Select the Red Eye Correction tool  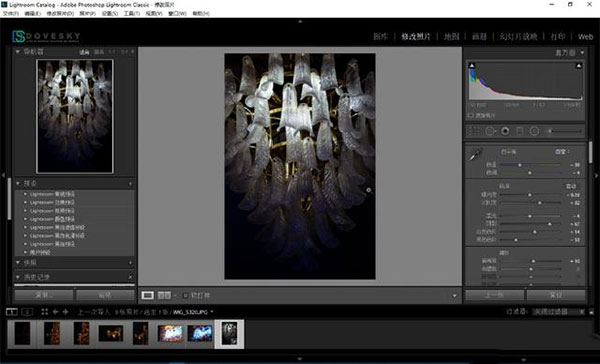coord(505,131)
